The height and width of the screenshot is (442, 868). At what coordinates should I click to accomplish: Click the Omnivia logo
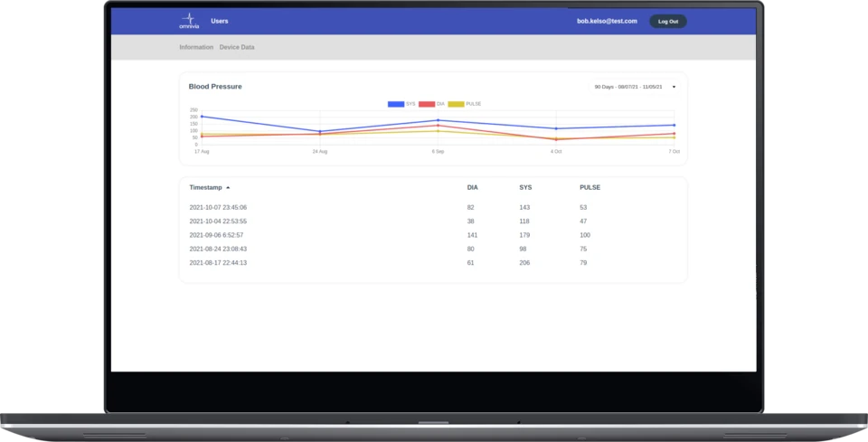pyautogui.click(x=189, y=21)
